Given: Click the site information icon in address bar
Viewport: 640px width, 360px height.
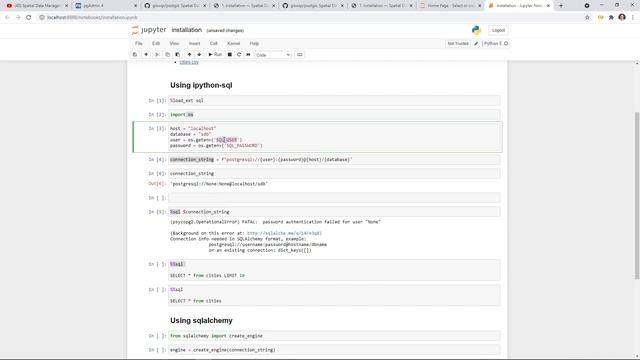Looking at the screenshot, I should tap(42, 18).
